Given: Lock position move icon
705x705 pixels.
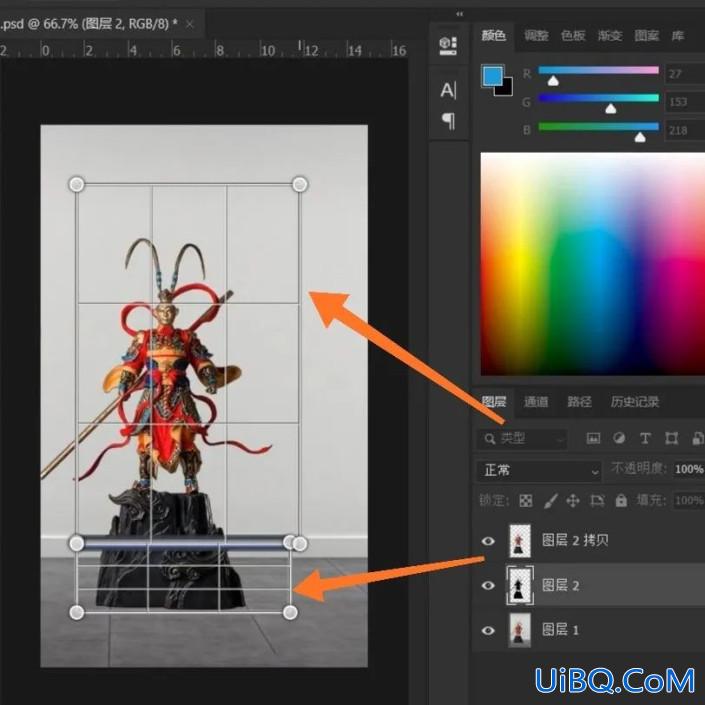Looking at the screenshot, I should (573, 500).
